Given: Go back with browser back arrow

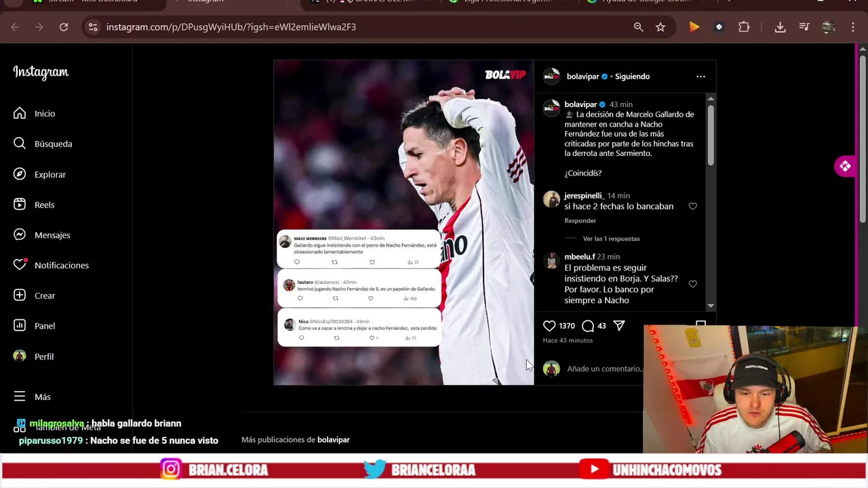Looking at the screenshot, I should (15, 27).
